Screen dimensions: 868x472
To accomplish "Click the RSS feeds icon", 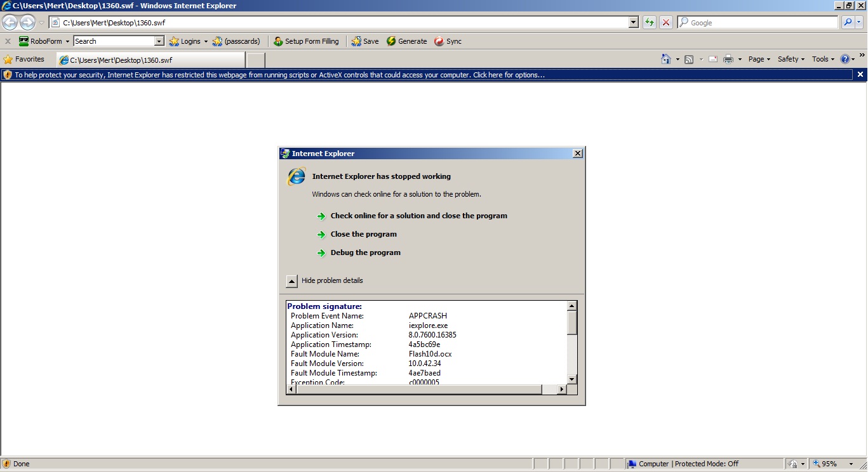I will coord(689,60).
